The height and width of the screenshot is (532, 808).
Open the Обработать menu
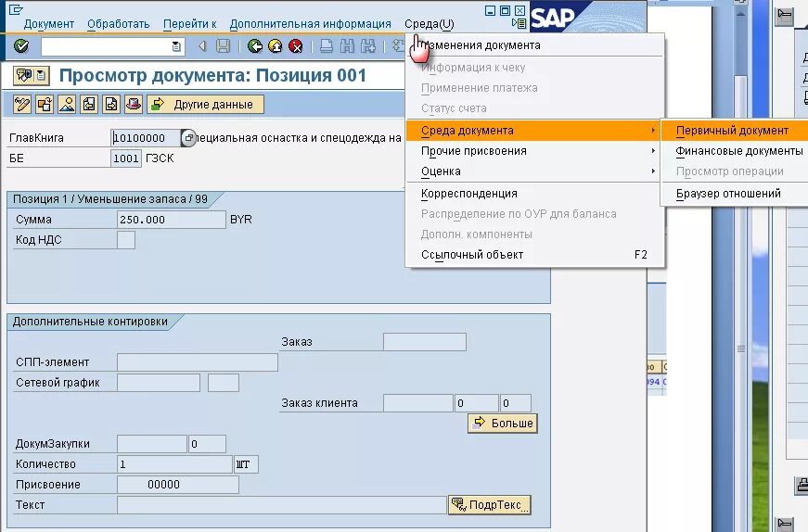click(x=118, y=24)
